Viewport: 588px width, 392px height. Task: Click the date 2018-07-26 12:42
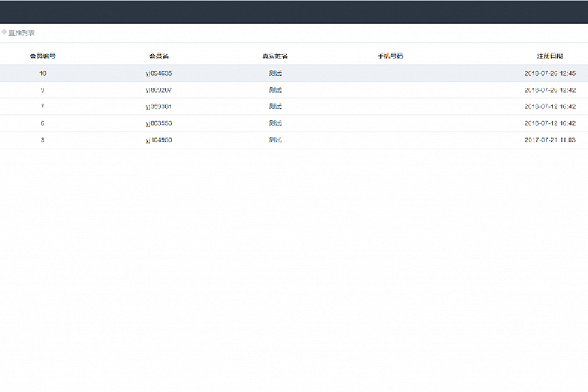(x=549, y=90)
